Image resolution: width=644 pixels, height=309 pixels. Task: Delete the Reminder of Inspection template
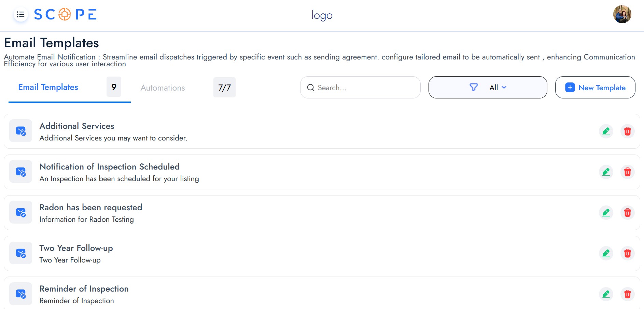[x=627, y=294]
